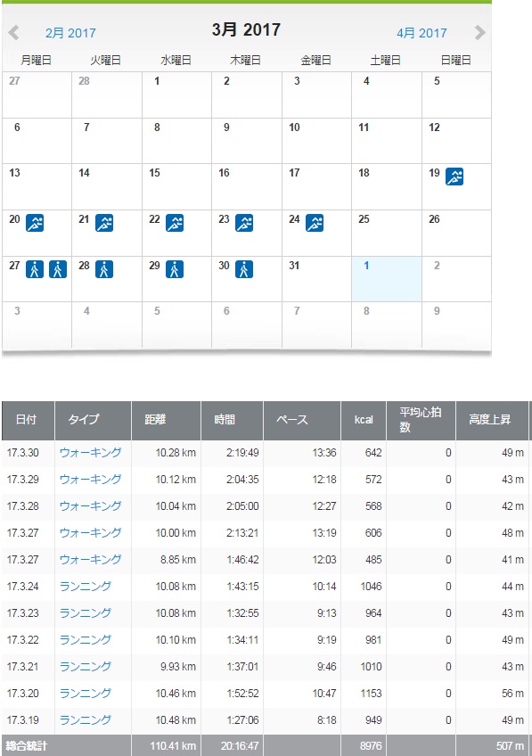Open the ウォーキング entry dated 17.3.30
The height and width of the screenshot is (756, 532).
(x=91, y=453)
